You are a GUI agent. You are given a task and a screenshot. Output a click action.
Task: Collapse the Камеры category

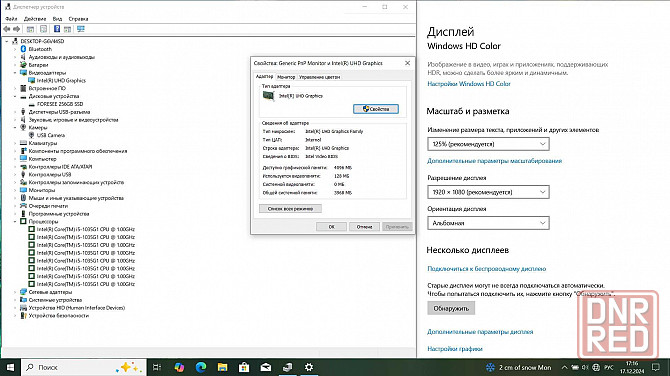click(x=15, y=127)
